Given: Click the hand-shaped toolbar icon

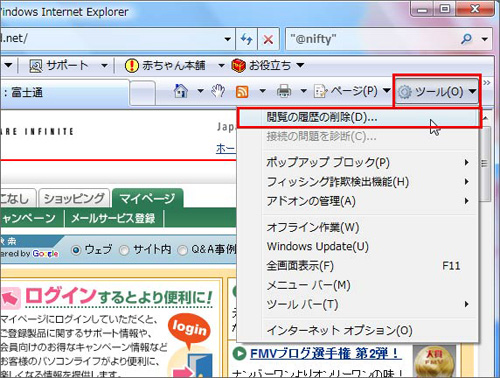Looking at the screenshot, I should (218, 91).
